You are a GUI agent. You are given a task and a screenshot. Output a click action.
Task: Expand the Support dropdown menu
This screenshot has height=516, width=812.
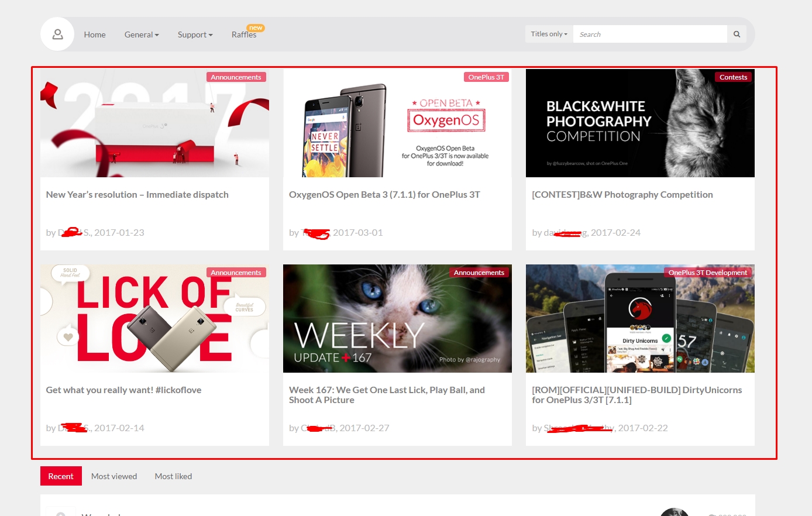click(x=195, y=35)
